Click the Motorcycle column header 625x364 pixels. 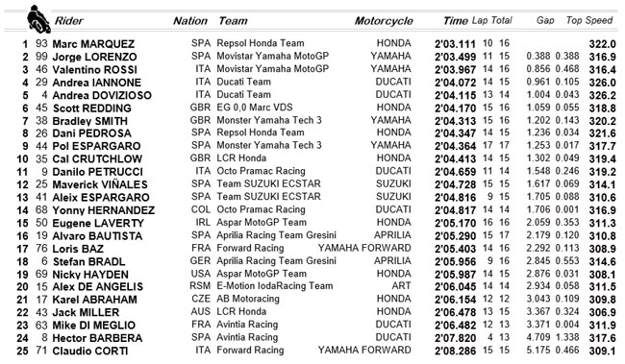384,21
